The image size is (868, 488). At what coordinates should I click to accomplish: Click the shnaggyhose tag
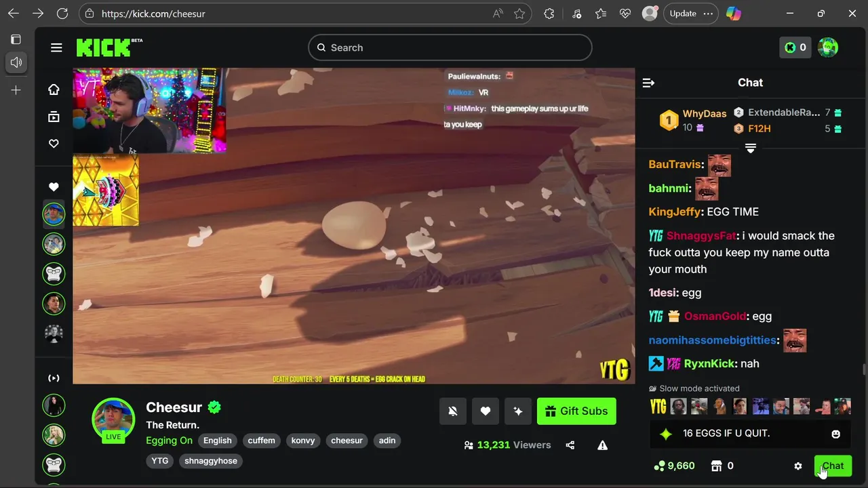(x=211, y=461)
